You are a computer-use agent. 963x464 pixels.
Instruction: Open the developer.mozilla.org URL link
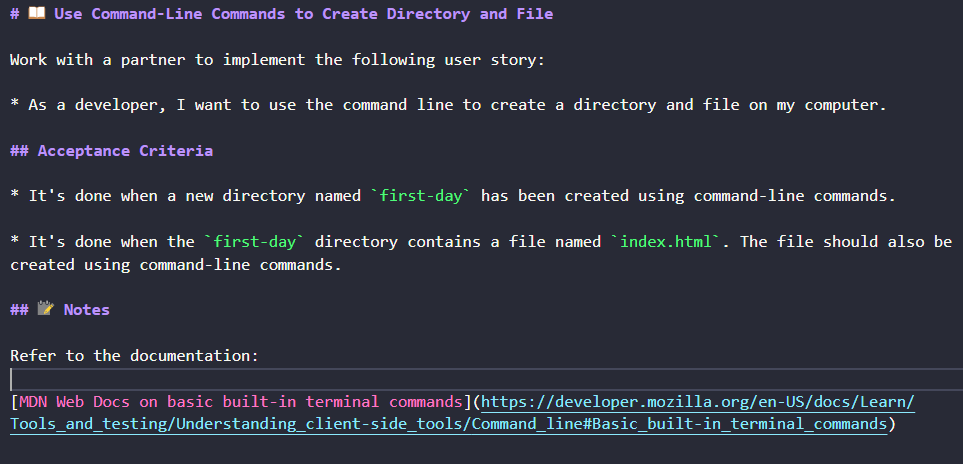(698, 403)
